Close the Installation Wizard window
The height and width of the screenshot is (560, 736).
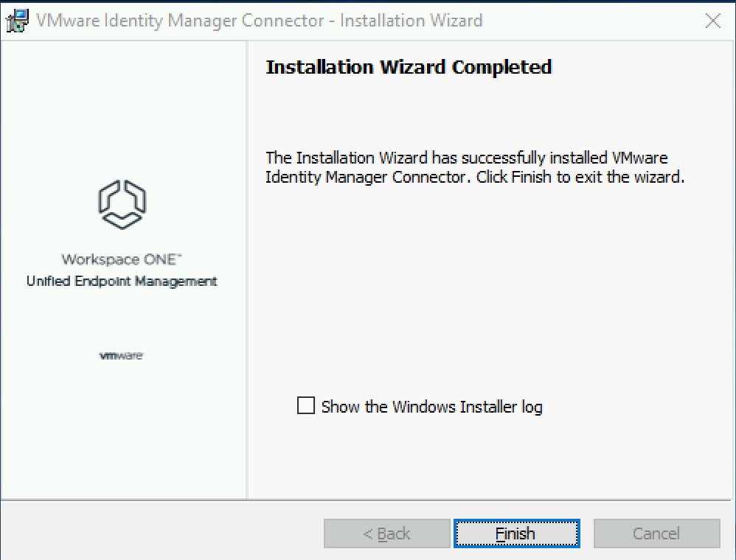[x=712, y=21]
